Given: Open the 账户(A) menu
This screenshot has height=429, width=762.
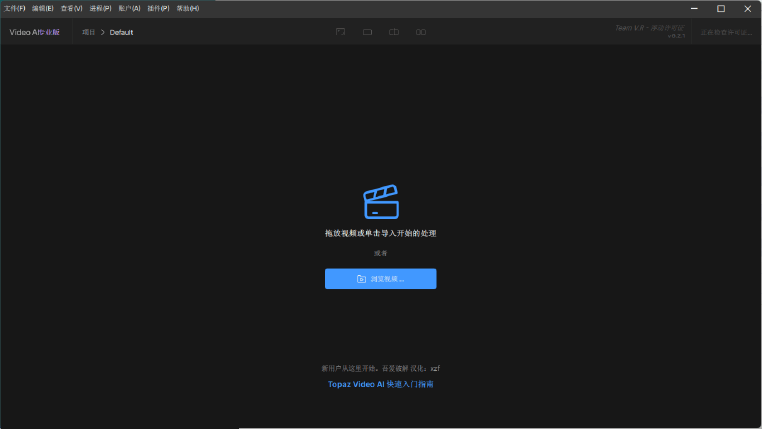Looking at the screenshot, I should coord(129,8).
